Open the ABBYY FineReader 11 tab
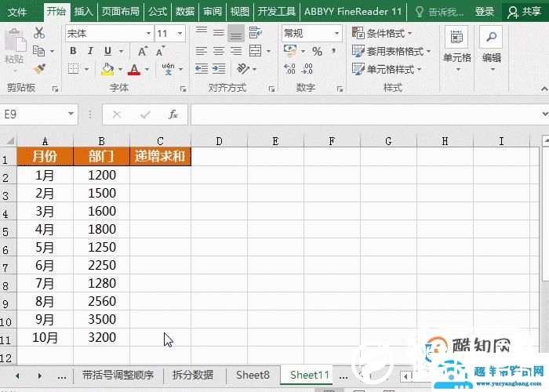This screenshot has width=549, height=392. tap(353, 12)
